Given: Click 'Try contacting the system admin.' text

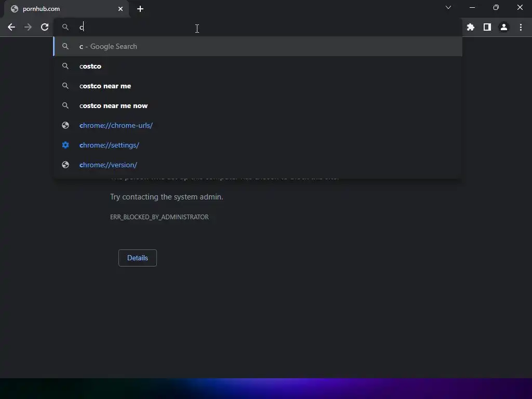Looking at the screenshot, I should [x=167, y=197].
